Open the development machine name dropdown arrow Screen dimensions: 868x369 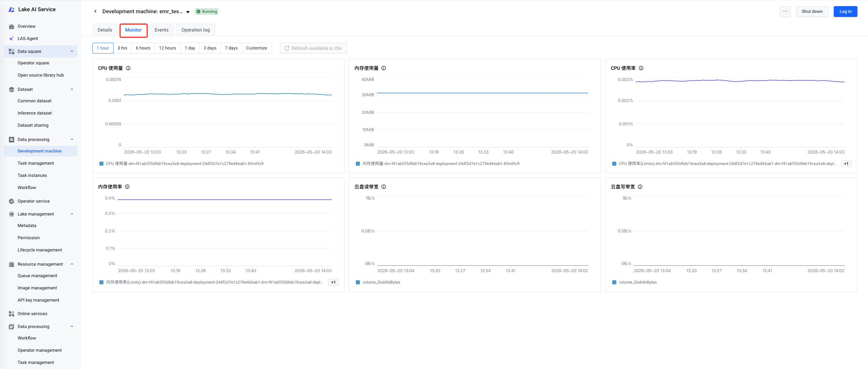188,12
